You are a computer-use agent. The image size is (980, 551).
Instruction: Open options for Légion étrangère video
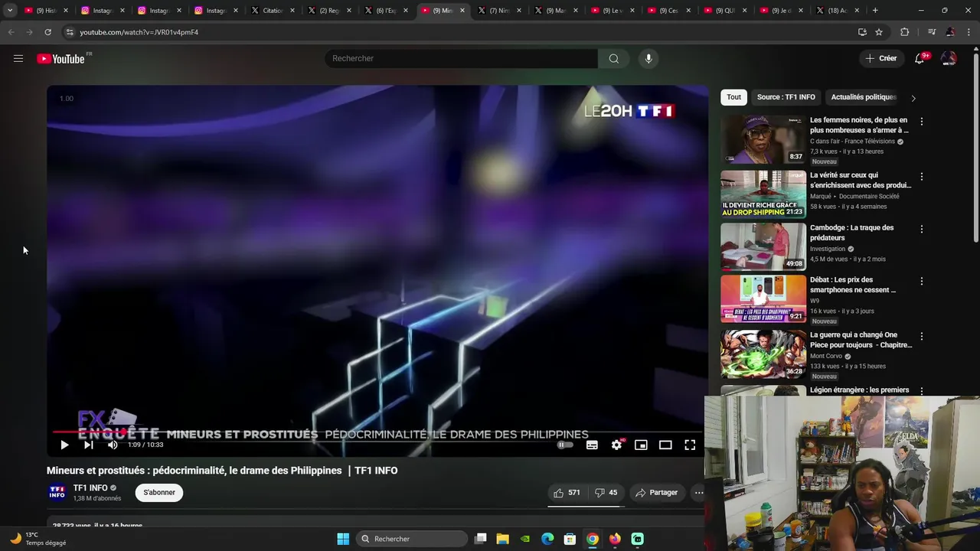click(922, 391)
